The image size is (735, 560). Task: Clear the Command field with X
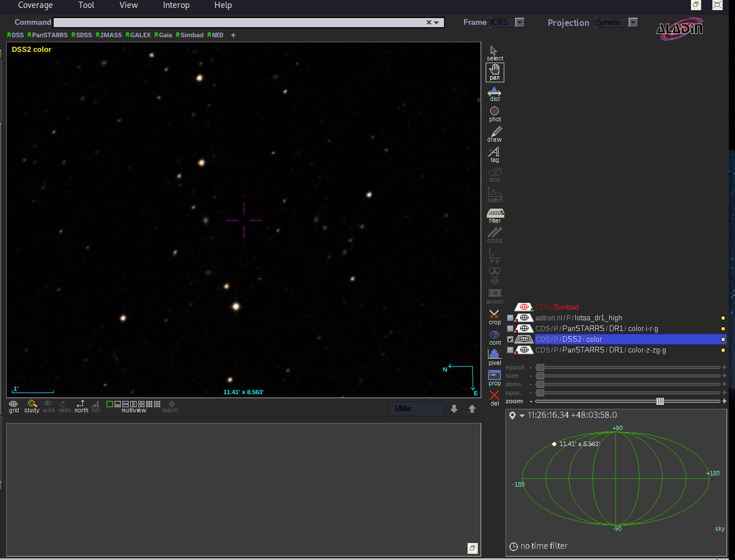[x=429, y=23]
